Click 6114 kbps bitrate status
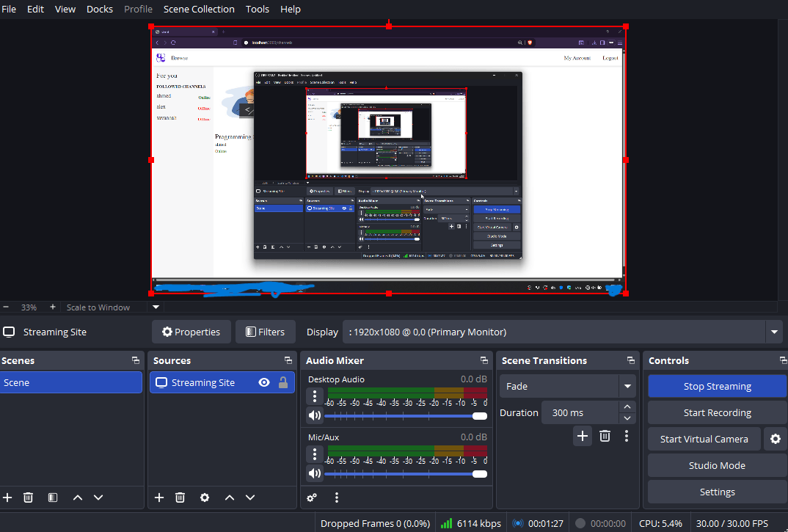Viewport: 788px width, 532px height. pyautogui.click(x=471, y=523)
